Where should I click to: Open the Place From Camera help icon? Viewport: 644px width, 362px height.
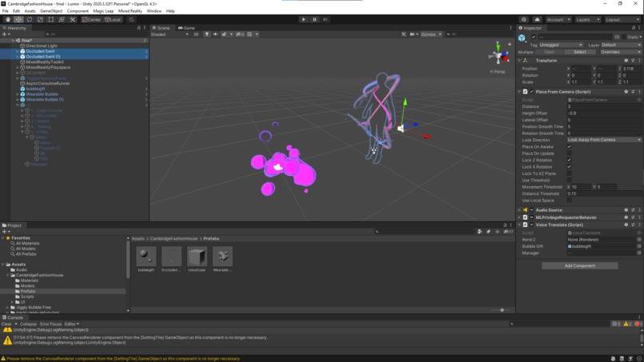click(626, 92)
